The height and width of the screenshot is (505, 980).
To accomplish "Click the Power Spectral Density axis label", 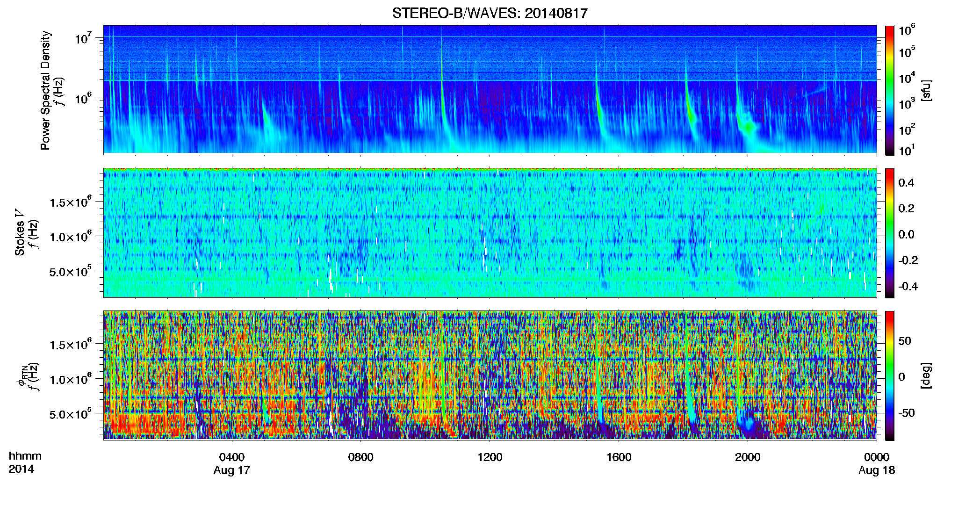I will click(45, 90).
